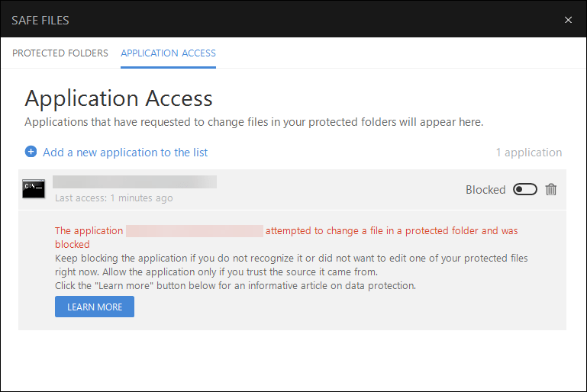Close the Safe Files window
This screenshot has width=587, height=392.
tap(568, 20)
